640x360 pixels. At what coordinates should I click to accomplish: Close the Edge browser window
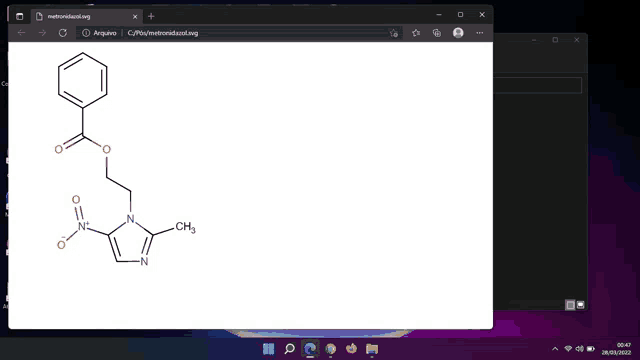482,15
